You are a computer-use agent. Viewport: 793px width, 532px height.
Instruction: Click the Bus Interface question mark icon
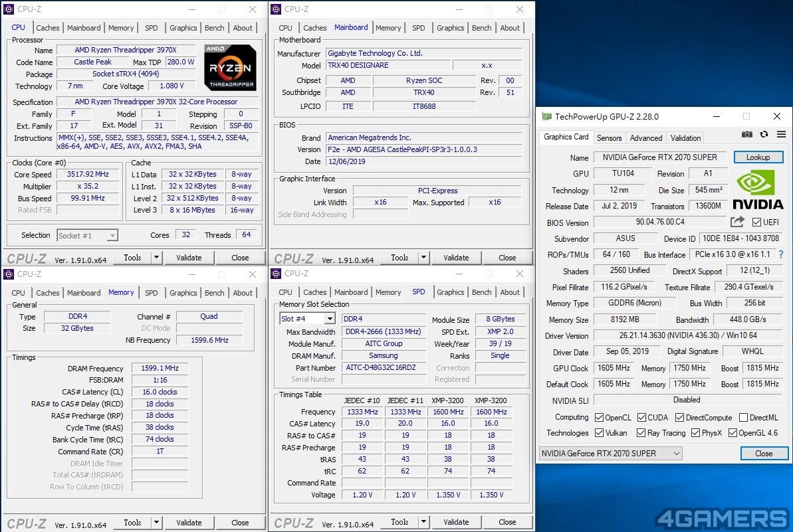point(782,254)
